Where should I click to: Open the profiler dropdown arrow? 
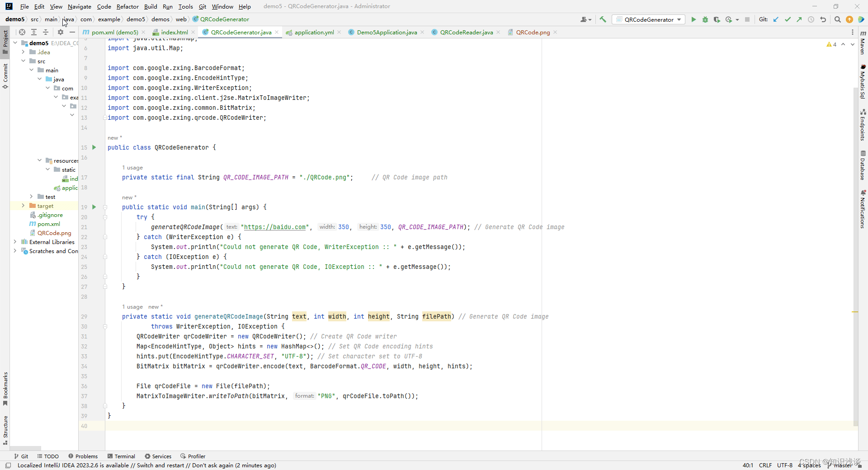(737, 19)
